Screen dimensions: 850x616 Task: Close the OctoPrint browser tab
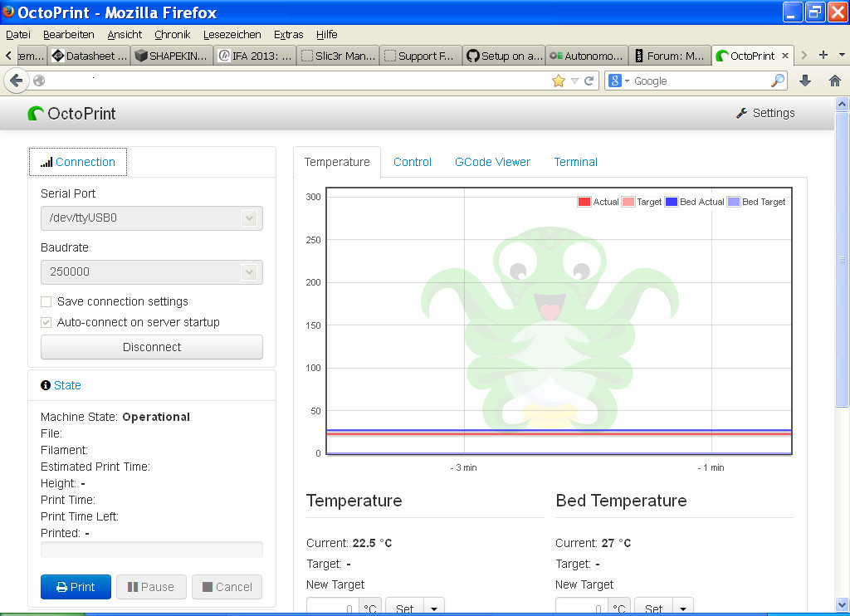(x=785, y=56)
